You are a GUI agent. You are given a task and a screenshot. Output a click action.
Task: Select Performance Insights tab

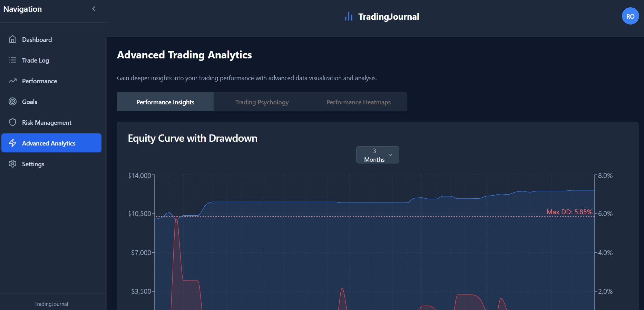coord(165,102)
